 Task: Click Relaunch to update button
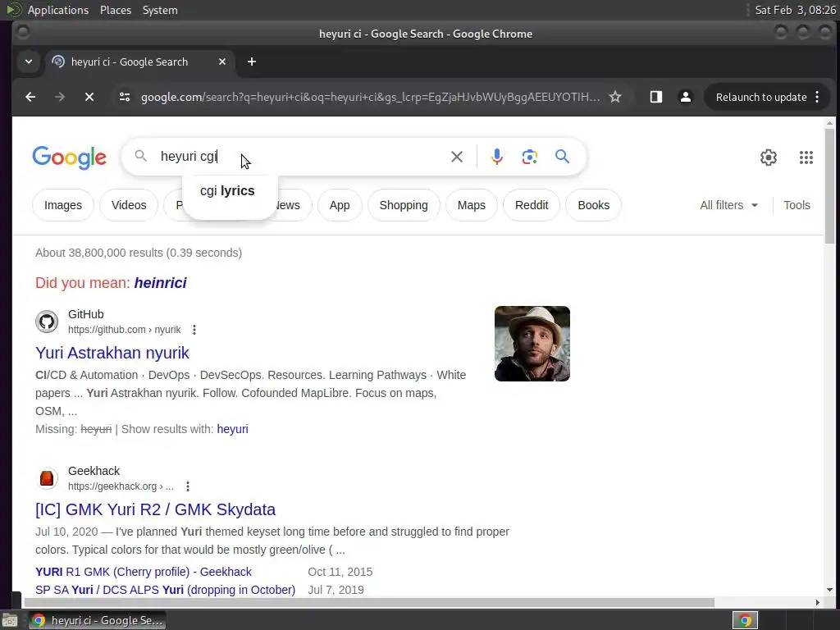tap(761, 97)
